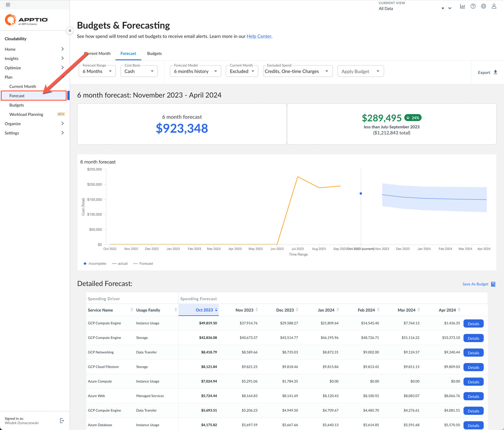
Task: Open the Cost Basis dropdown
Action: tap(139, 71)
